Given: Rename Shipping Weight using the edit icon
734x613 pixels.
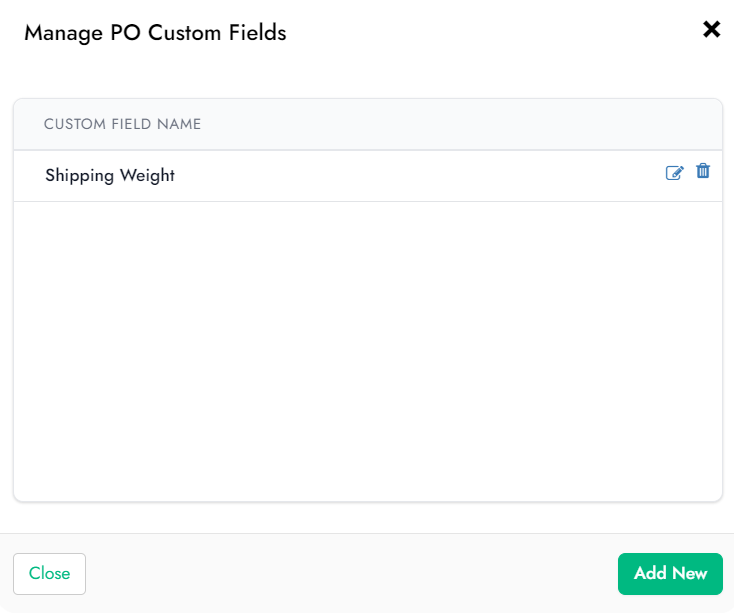Looking at the screenshot, I should click(x=675, y=173).
